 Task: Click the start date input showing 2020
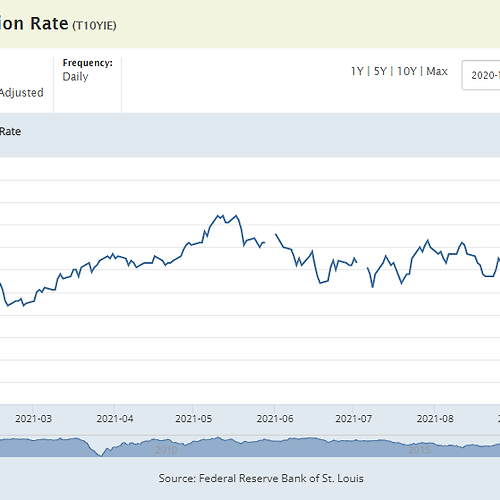click(x=481, y=75)
